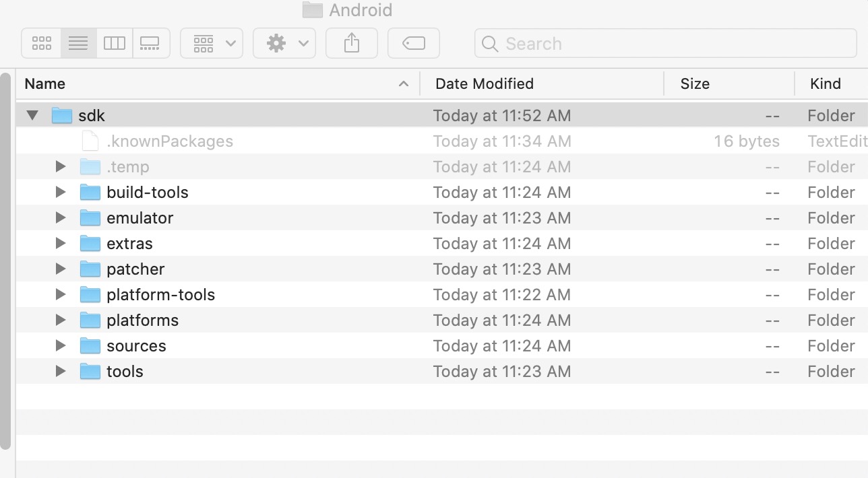Screen dimensions: 868x478
Task: Expand the sources folder
Action: (x=61, y=345)
